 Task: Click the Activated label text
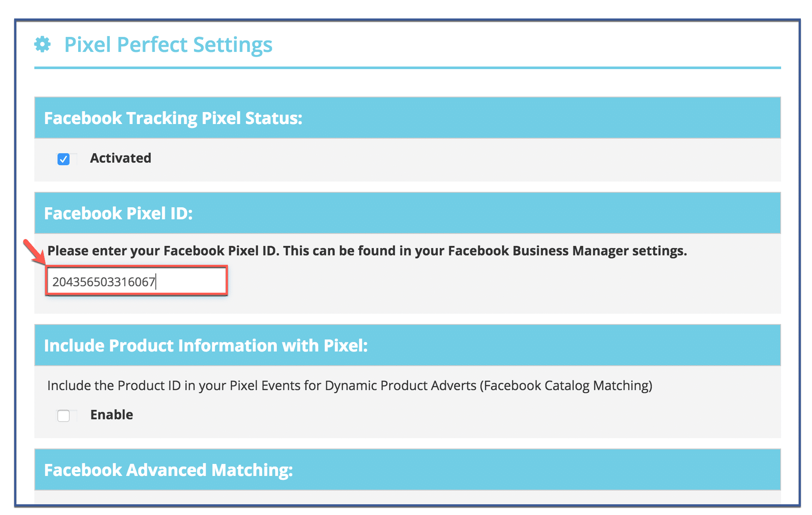click(121, 158)
